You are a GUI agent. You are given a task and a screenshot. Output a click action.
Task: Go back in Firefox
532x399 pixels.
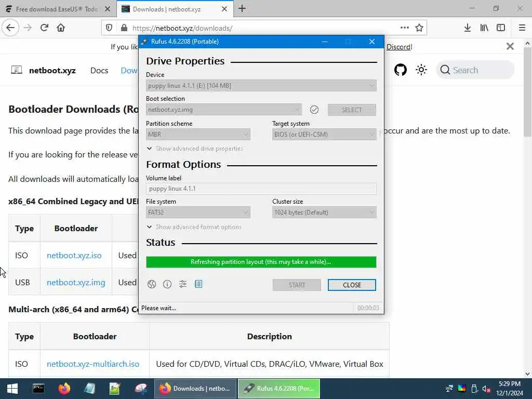(10, 28)
